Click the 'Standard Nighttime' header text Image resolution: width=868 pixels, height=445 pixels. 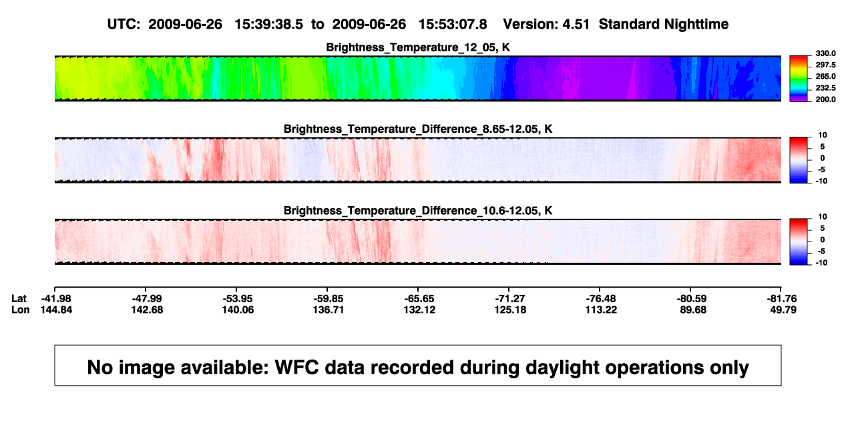664,25
